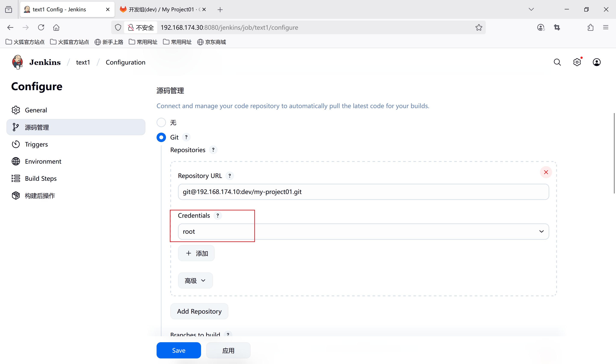Delete repository with red X button
Viewport: 616px width, 364px height.
pos(546,172)
